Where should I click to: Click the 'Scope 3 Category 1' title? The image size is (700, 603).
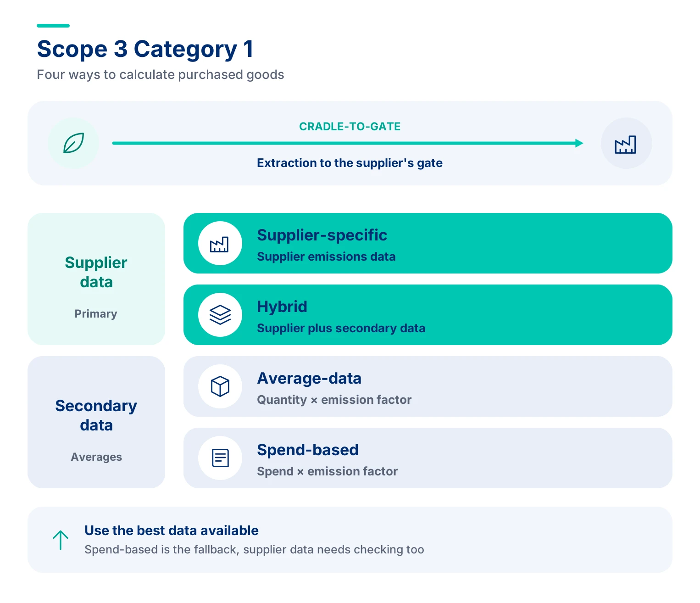tap(145, 49)
